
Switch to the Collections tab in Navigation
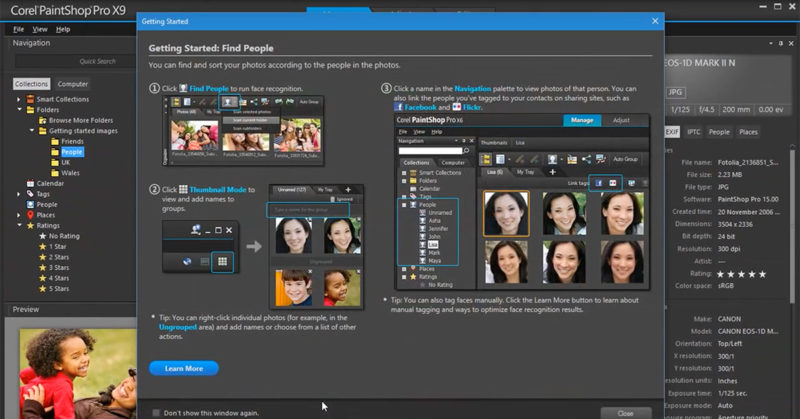click(32, 84)
